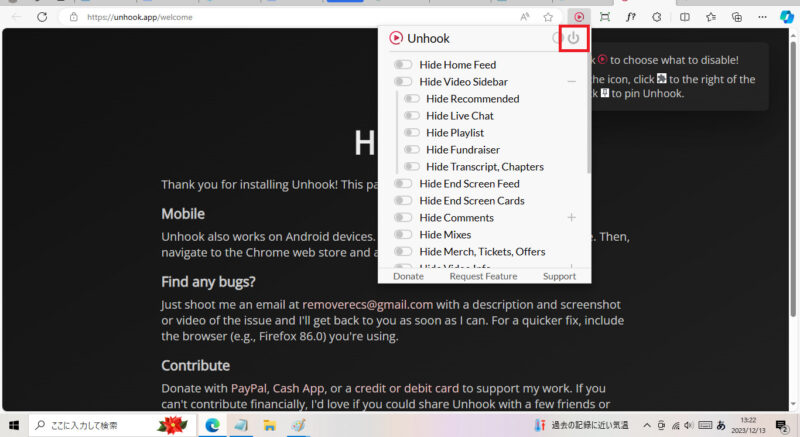Click the Unhook power button
This screenshot has height=437, width=800.
pyautogui.click(x=573, y=38)
